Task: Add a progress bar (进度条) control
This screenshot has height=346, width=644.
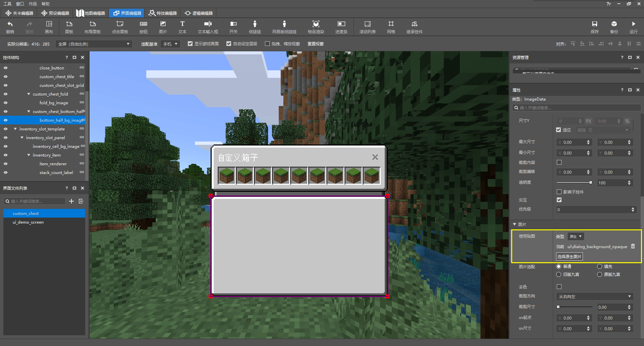Action: pyautogui.click(x=341, y=27)
